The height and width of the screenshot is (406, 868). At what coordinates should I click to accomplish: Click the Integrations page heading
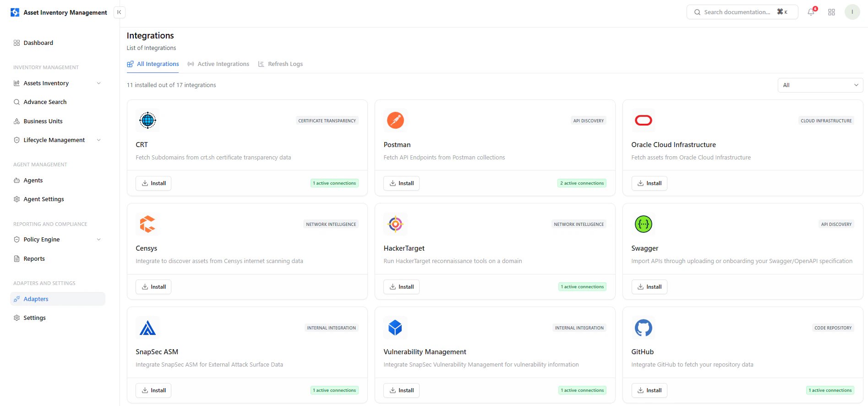point(150,35)
